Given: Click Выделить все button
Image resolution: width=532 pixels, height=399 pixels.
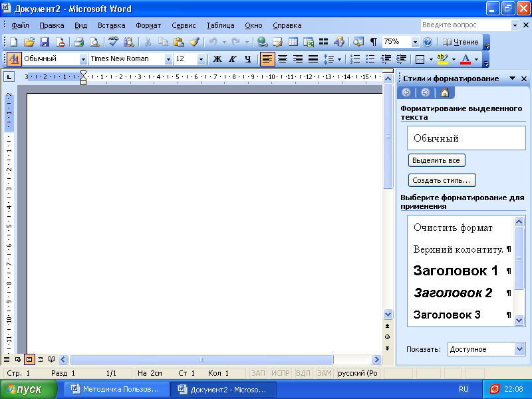Looking at the screenshot, I should coord(436,160).
